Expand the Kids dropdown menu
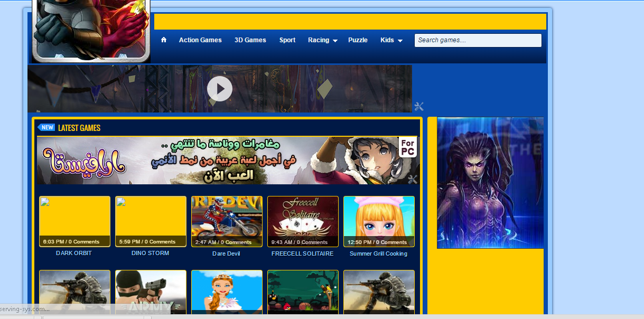This screenshot has width=644, height=319. point(391,40)
